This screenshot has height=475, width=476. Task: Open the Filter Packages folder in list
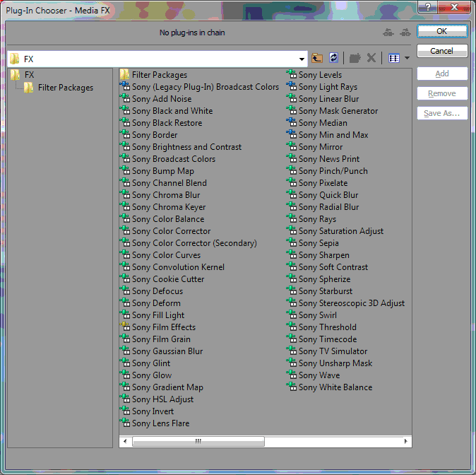[x=154, y=75]
